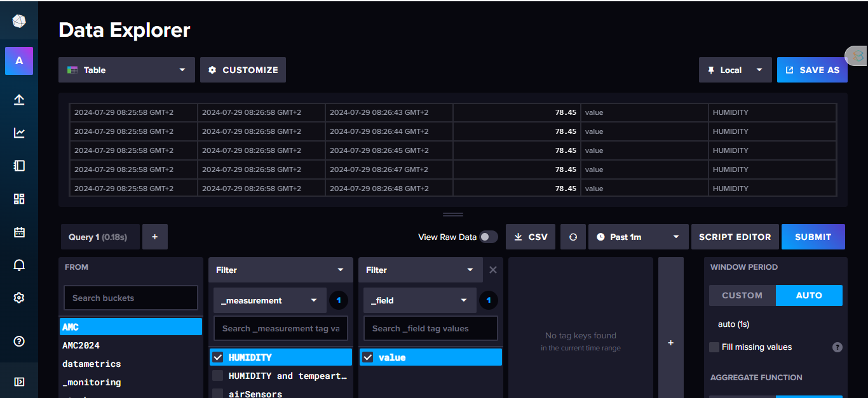The width and height of the screenshot is (868, 398).
Task: Open Notebooks icon in left sidebar
Action: [19, 166]
